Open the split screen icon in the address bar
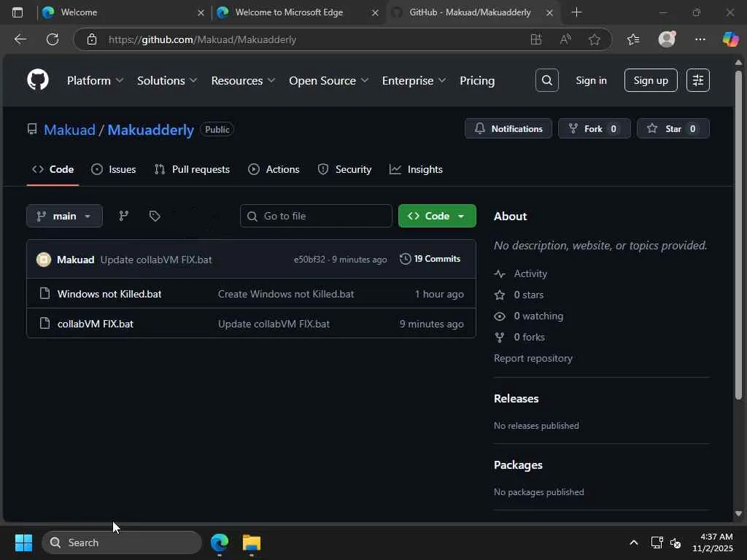Viewport: 747px width, 560px height. (x=536, y=39)
